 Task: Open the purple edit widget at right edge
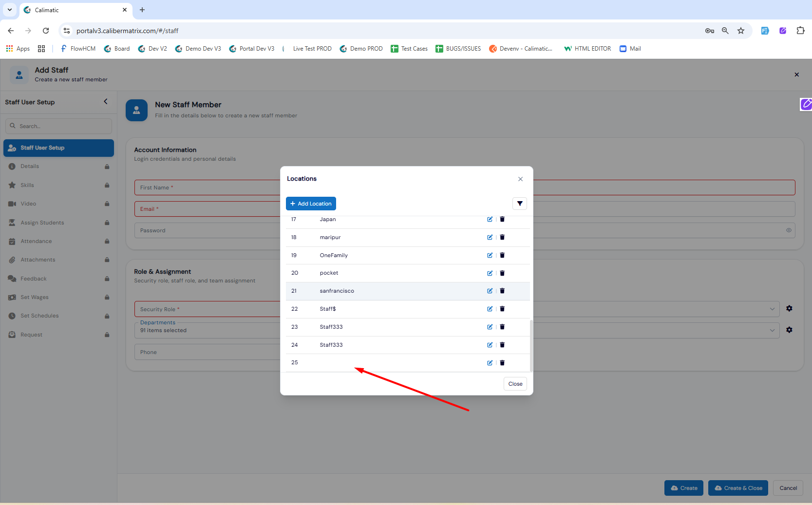[x=806, y=104]
